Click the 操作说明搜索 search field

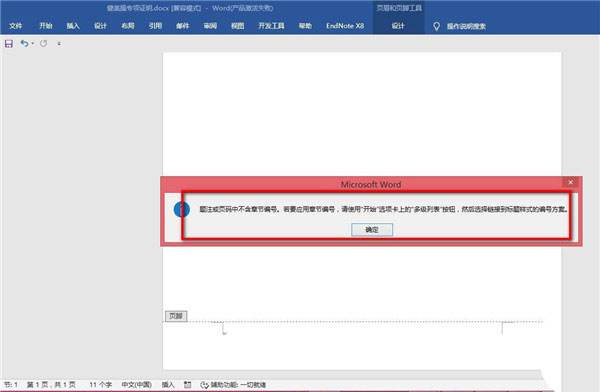click(x=466, y=26)
